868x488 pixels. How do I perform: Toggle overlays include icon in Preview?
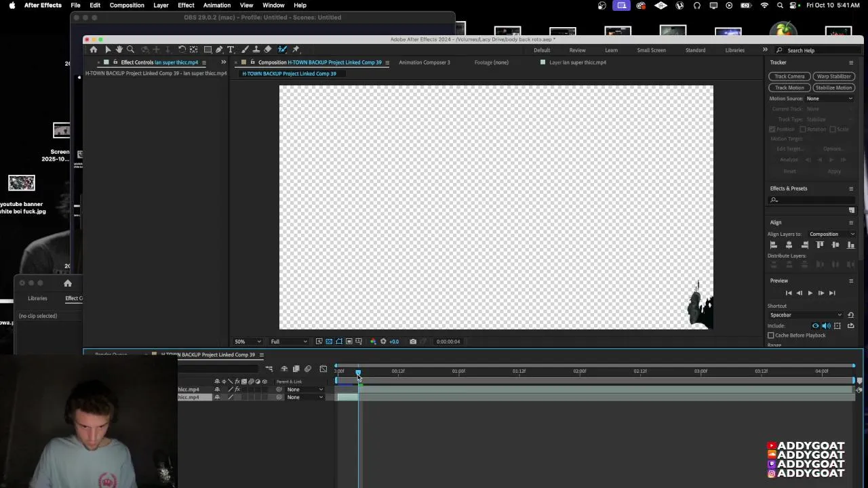(837, 325)
